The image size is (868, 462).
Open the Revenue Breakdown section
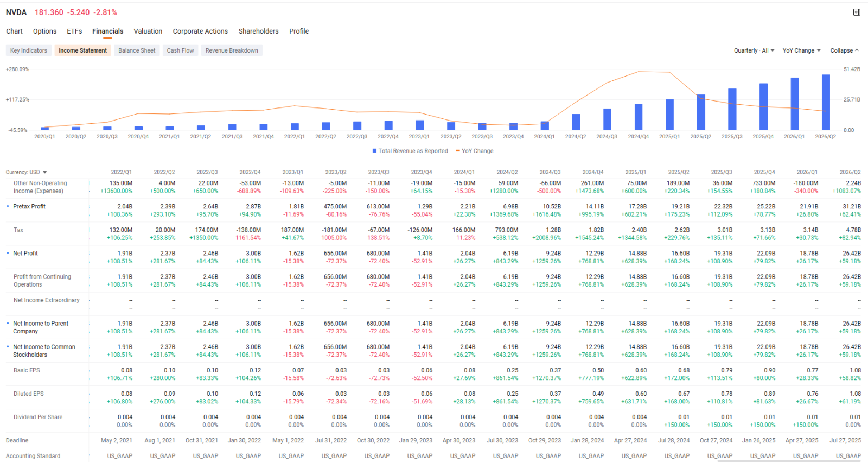(x=232, y=50)
